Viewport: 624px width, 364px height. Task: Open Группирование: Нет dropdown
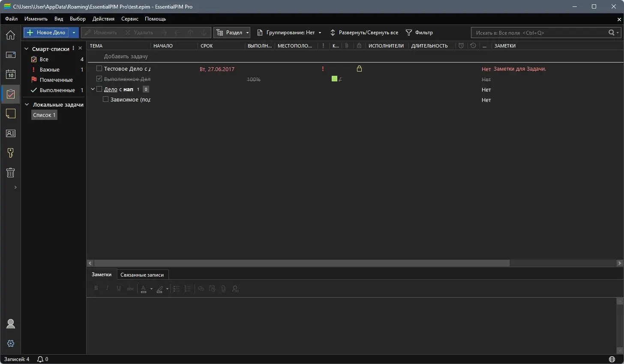[x=289, y=33]
